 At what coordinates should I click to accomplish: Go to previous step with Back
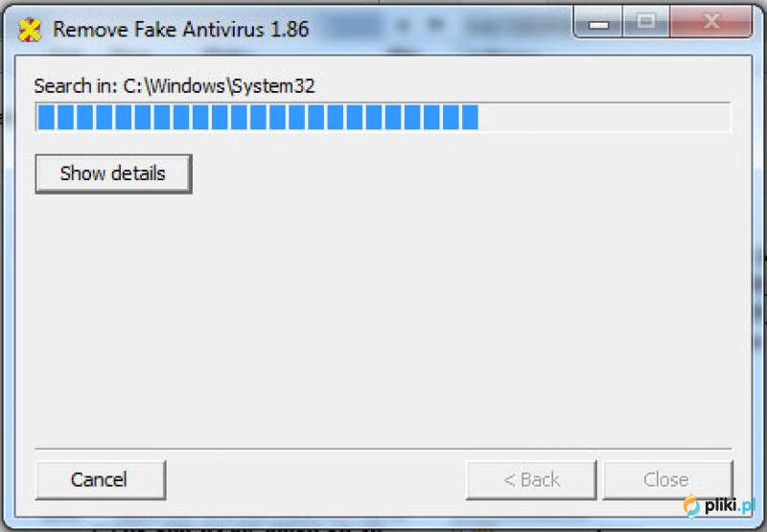(x=531, y=479)
